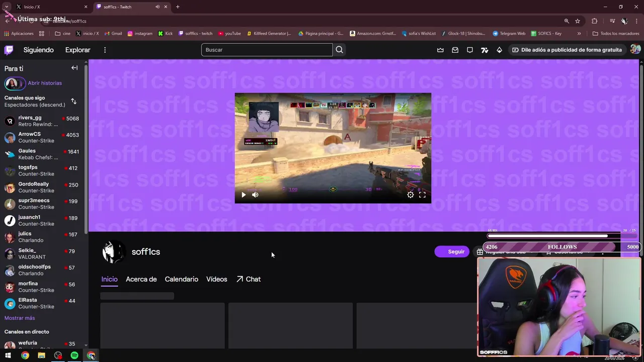Image resolution: width=644 pixels, height=362 pixels.
Task: Open Spotify from the taskbar
Action: point(74,355)
